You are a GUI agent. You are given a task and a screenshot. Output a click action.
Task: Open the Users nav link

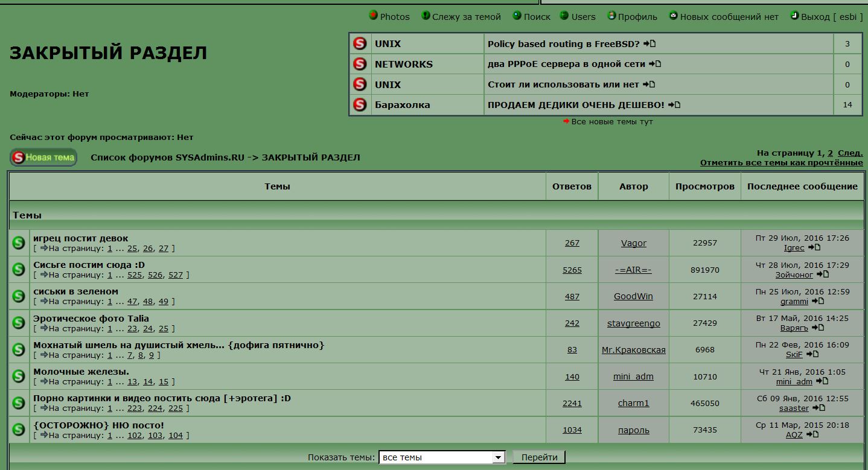(x=583, y=17)
